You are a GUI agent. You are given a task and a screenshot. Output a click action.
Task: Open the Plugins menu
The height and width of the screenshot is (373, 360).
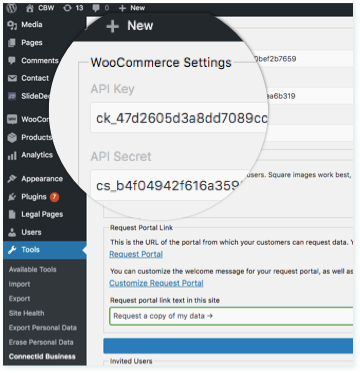pyautogui.click(x=34, y=197)
